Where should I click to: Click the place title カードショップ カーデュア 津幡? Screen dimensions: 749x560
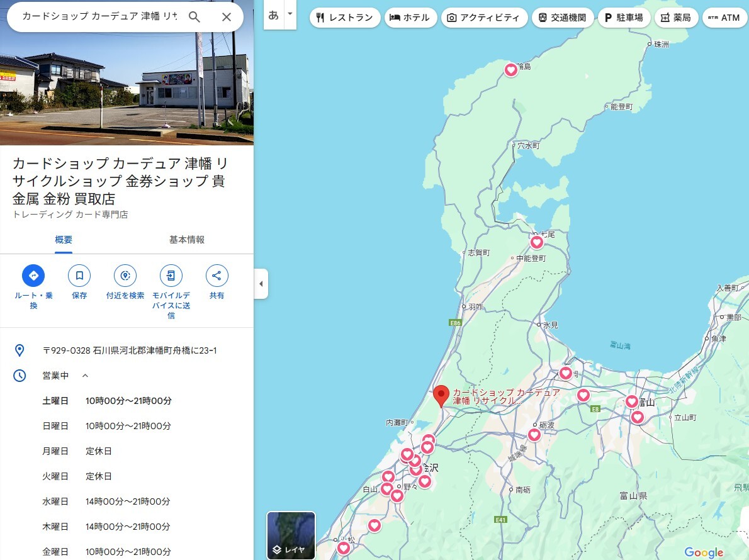click(120, 181)
